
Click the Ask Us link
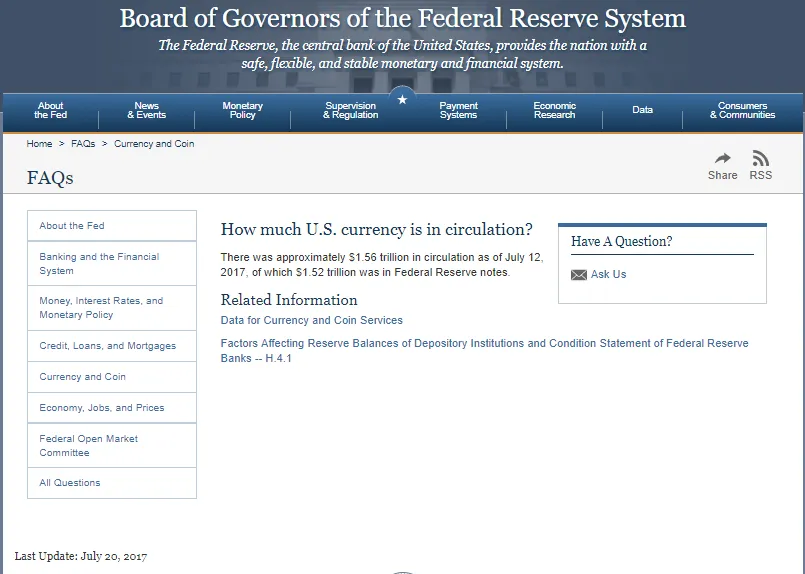608,274
